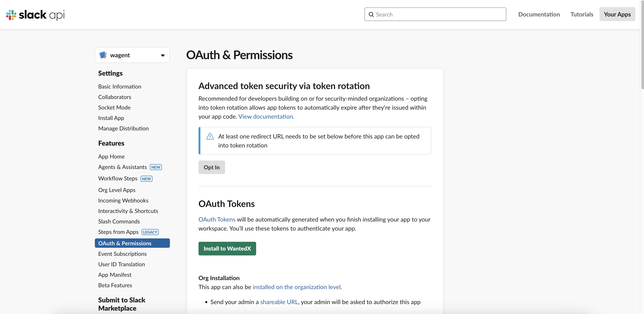Focus the Search input field
Viewport: 644px width, 314px height.
435,14
